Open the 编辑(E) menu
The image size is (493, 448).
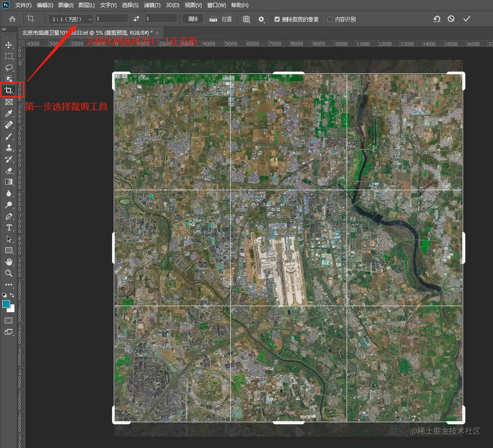(45, 5)
